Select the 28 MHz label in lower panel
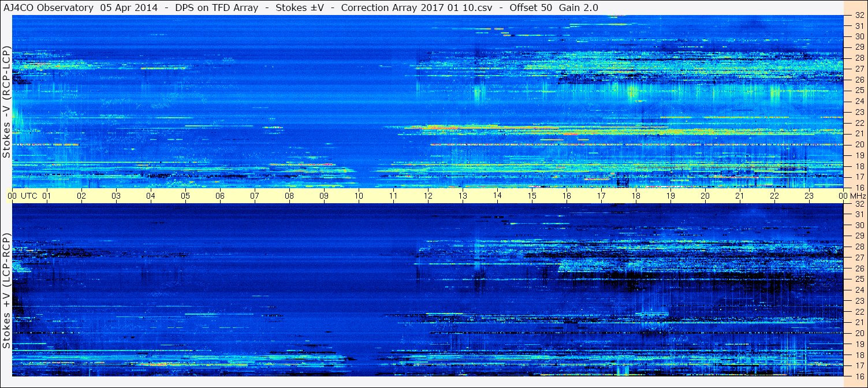Screen dimensions: 868x388 (x=859, y=247)
